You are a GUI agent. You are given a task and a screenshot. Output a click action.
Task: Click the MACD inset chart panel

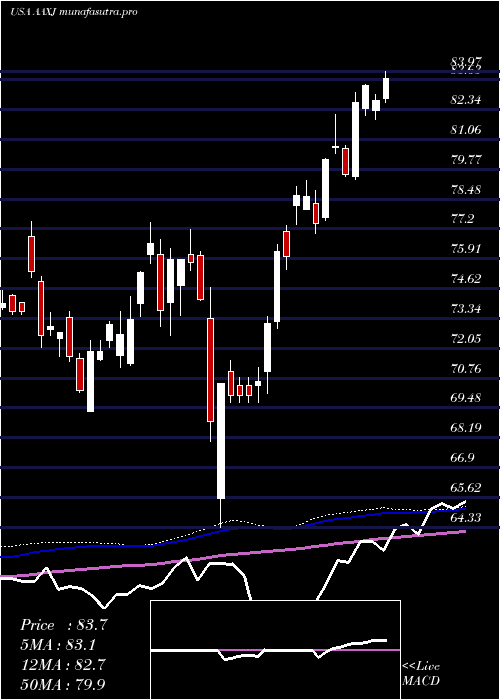click(x=275, y=650)
